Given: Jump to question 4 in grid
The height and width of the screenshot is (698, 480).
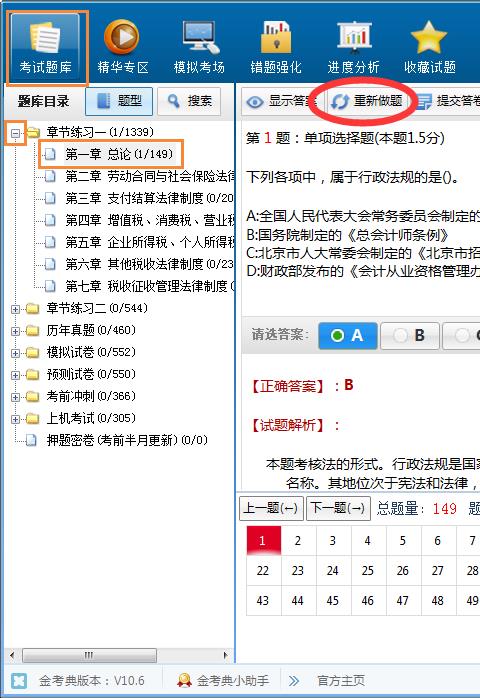Looking at the screenshot, I should pyautogui.click(x=368, y=540).
